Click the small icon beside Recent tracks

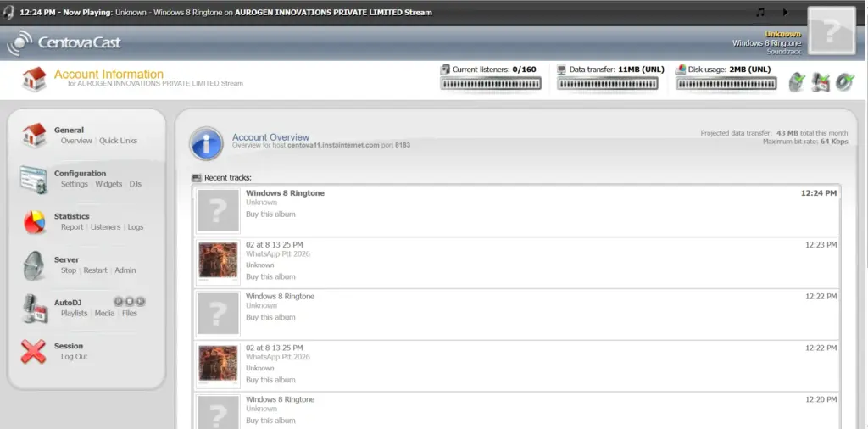point(197,178)
